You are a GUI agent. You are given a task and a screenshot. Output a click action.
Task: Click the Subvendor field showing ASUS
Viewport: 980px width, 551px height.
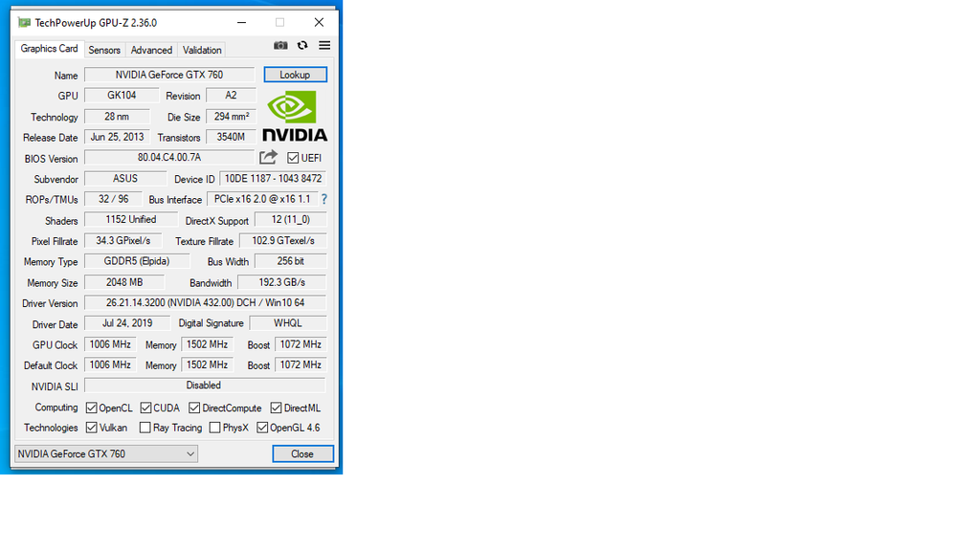(125, 179)
